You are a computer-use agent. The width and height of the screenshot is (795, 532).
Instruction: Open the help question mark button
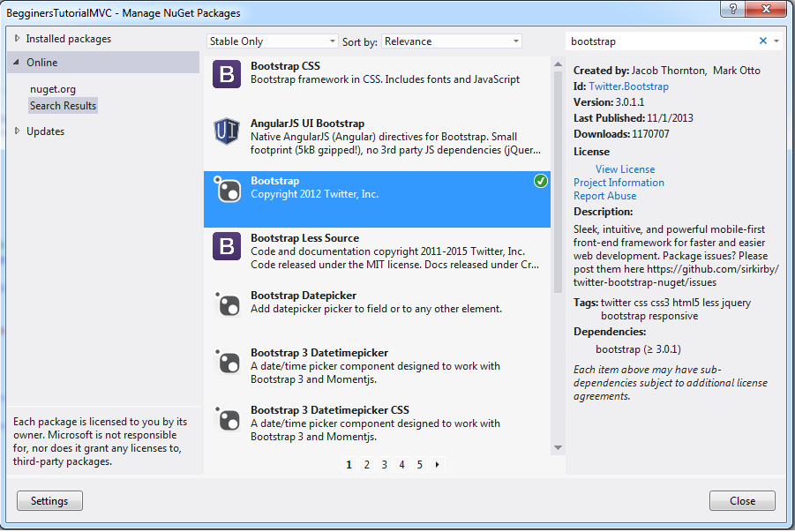[x=732, y=9]
